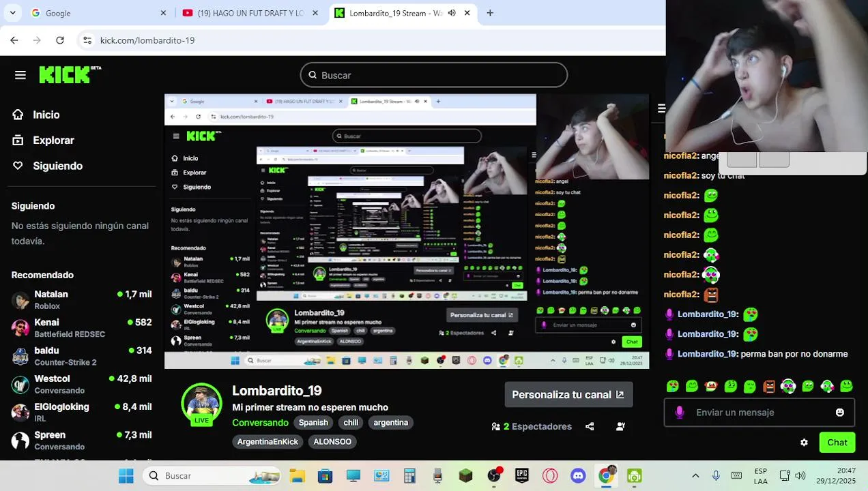The image size is (868, 491).
Task: Select the ArgentinaEnKick tag
Action: coord(267,441)
